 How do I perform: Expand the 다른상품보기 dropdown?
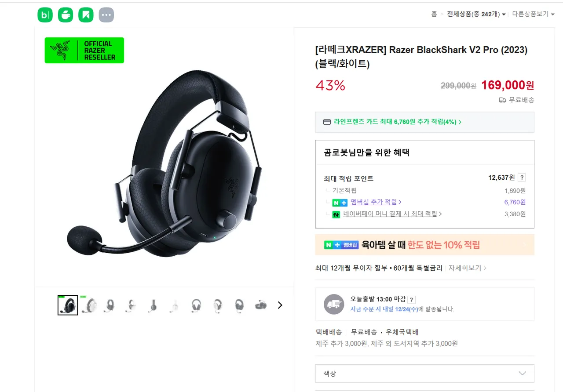533,14
